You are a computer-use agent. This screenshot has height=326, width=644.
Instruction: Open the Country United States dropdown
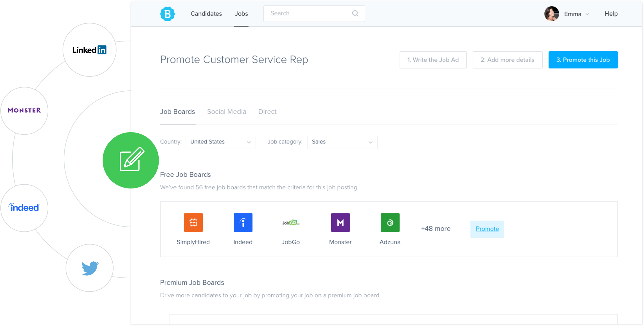[221, 142]
